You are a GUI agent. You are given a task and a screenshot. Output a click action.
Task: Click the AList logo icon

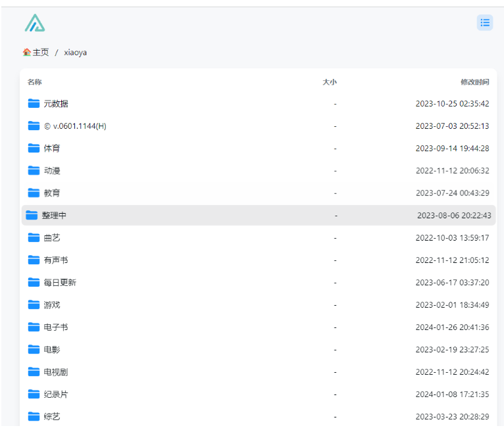(x=35, y=23)
